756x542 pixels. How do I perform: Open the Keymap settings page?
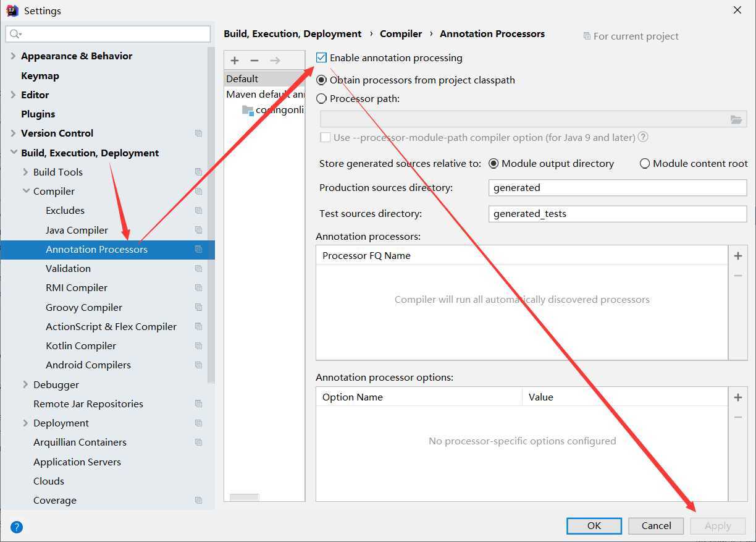pos(40,76)
